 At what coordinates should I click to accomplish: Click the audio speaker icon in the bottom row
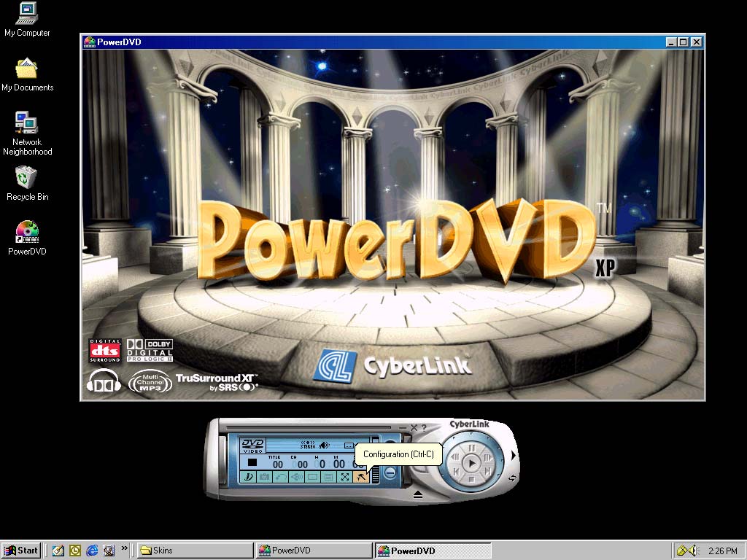(296, 477)
